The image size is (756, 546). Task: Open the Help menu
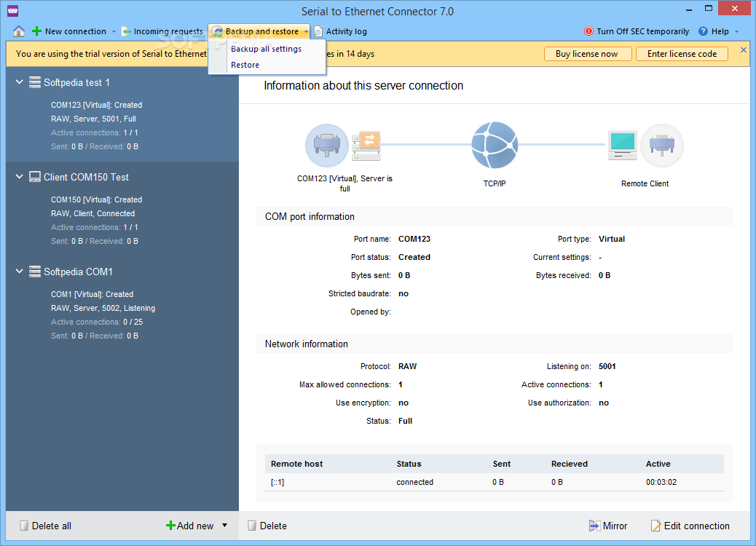click(x=720, y=31)
